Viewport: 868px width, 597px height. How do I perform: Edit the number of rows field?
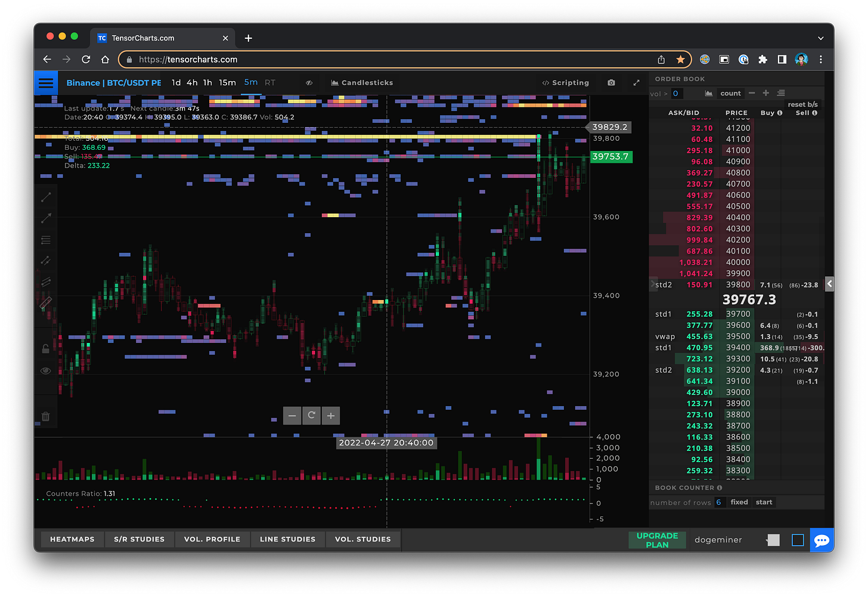719,502
